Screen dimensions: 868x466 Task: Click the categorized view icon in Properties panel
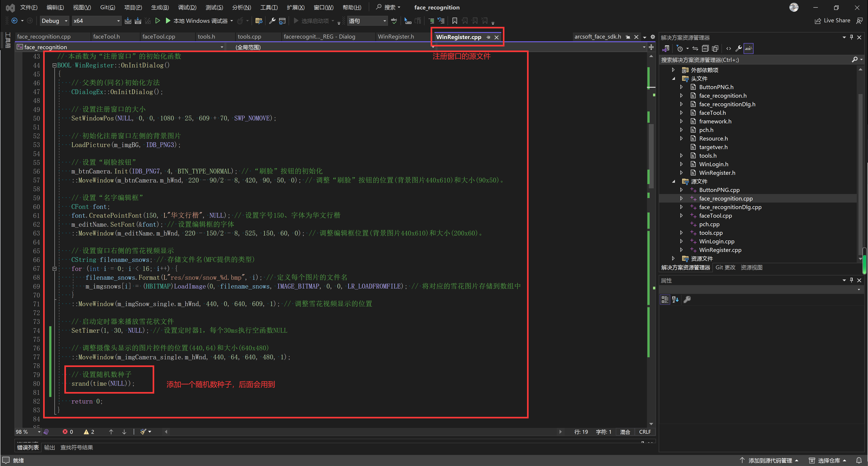point(665,299)
